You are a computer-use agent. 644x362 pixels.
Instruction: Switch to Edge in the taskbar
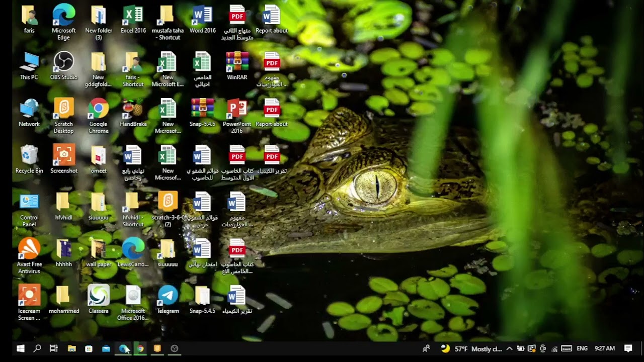123,348
